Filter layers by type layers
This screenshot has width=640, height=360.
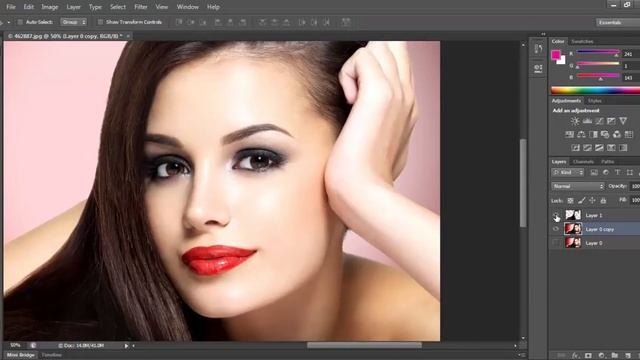tap(618, 173)
